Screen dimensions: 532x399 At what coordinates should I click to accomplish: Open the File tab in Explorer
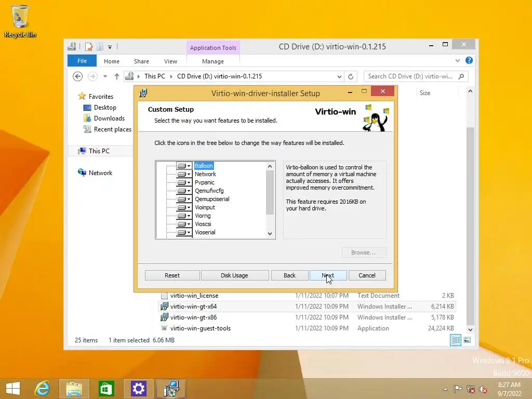point(82,61)
